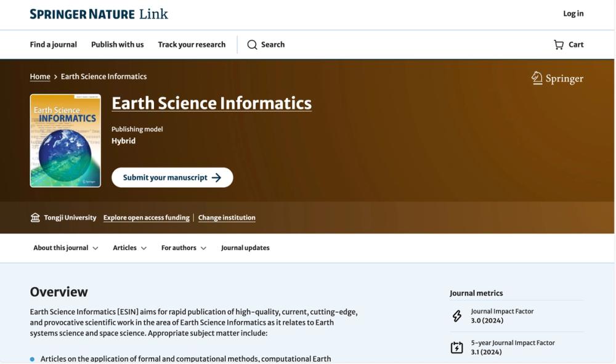
Task: Open Track your research menu item
Action: (192, 45)
